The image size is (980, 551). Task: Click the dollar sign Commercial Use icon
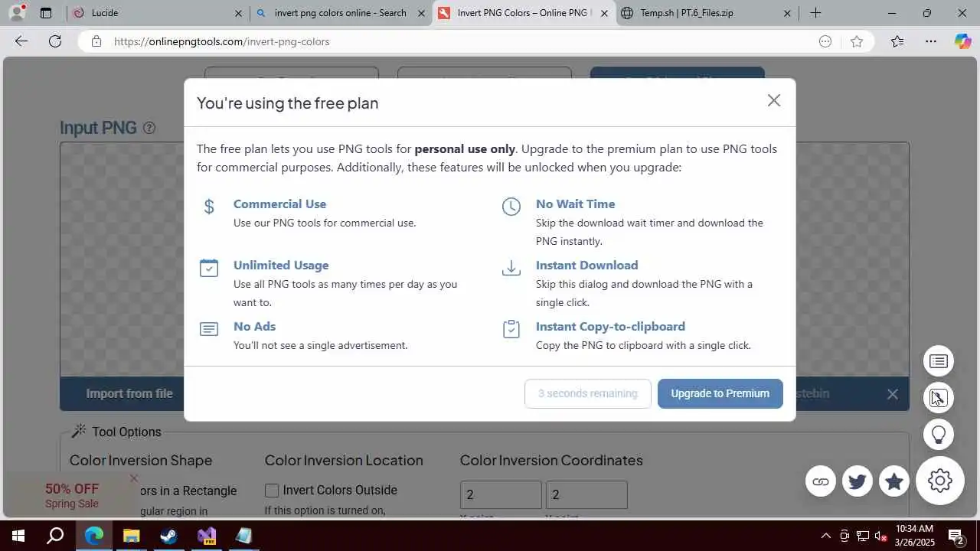(x=209, y=207)
